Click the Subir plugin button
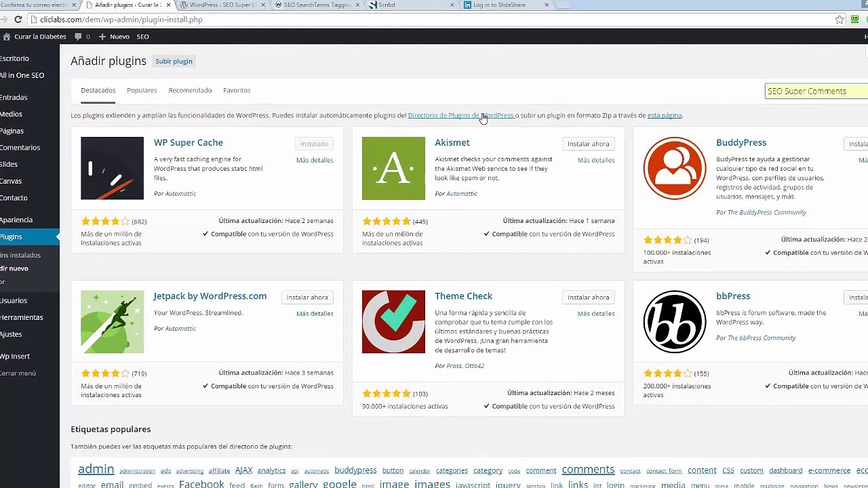868x488 pixels. (x=174, y=61)
